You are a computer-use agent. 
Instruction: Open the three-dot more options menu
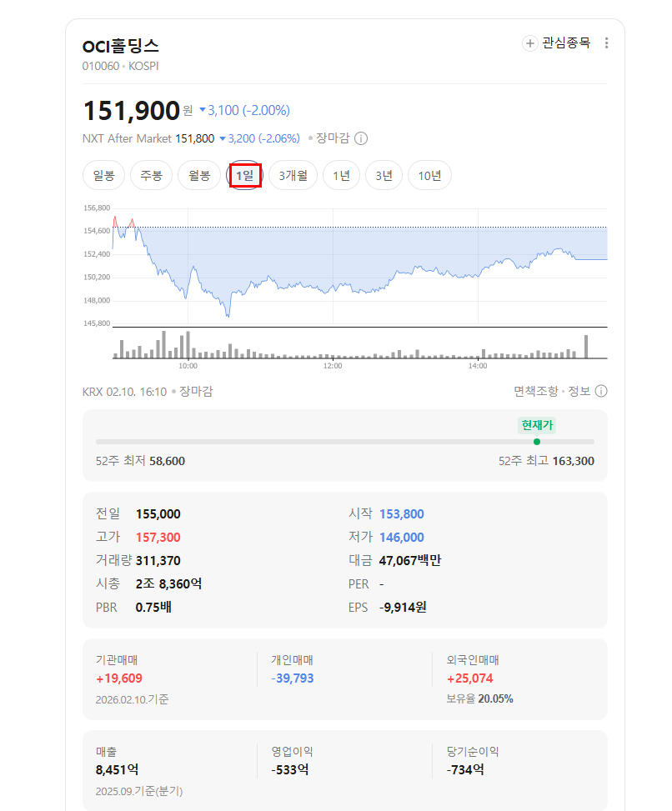tap(606, 43)
